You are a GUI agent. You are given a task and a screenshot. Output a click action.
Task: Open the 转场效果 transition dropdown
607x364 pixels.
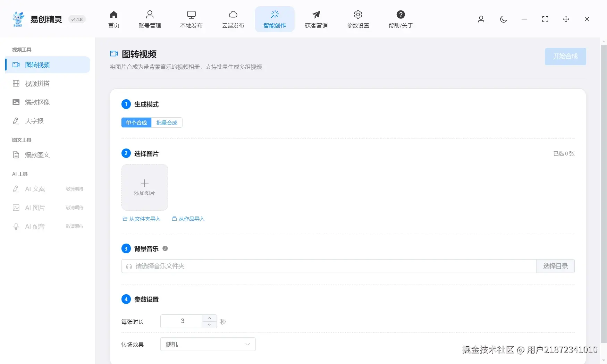point(208,344)
